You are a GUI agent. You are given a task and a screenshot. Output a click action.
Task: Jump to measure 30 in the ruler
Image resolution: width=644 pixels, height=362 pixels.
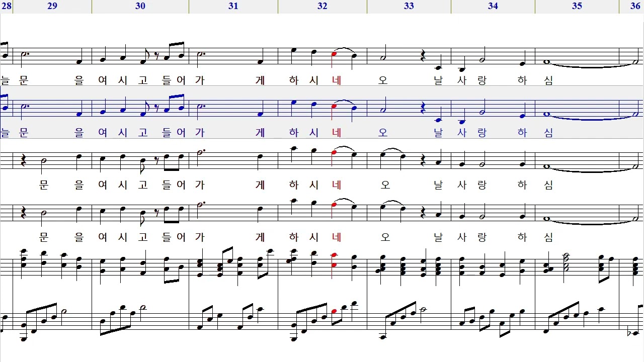[x=140, y=6]
